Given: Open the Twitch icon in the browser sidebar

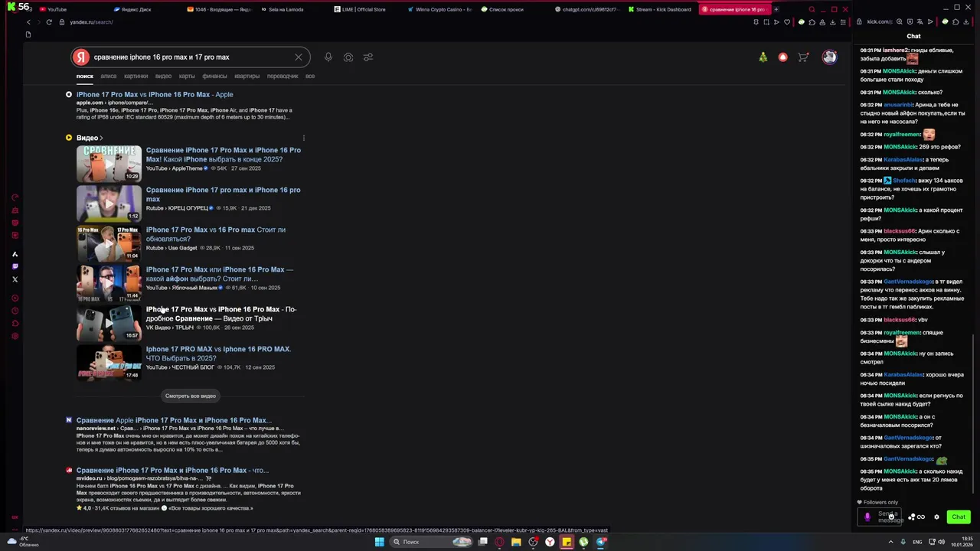Looking at the screenshot, I should pos(15,266).
